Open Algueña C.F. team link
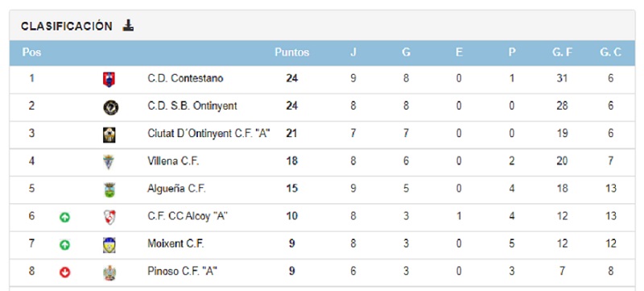This screenshot has height=291, width=644. [176, 189]
